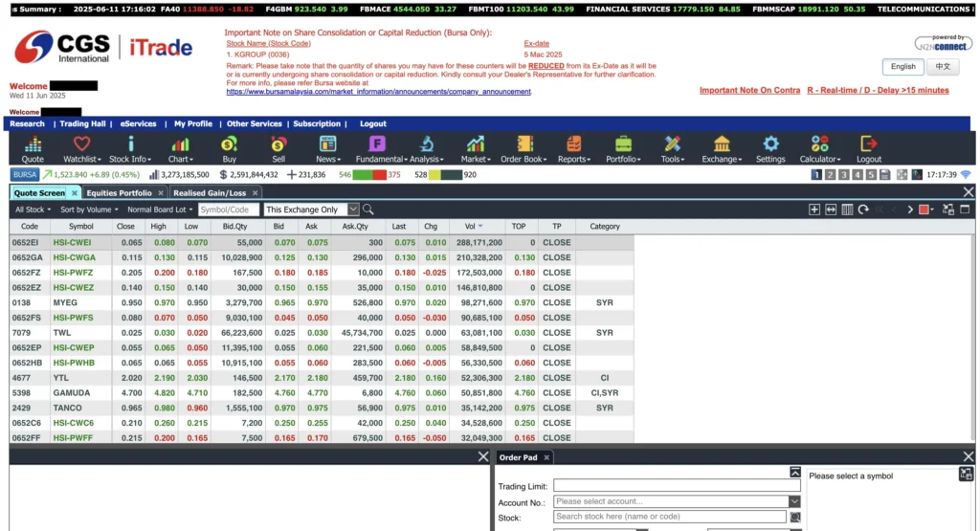Open the Calculator tool icon
Image resolution: width=980 pixels, height=531 pixels.
[819, 148]
